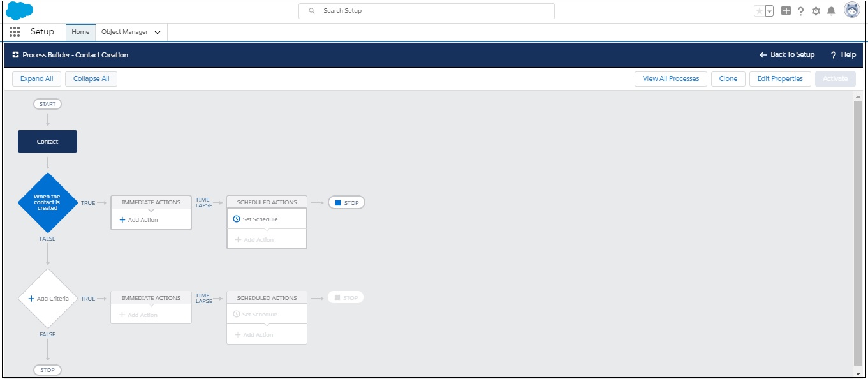Select the START node
Image resolution: width=868 pixels, height=379 pixels.
47,104
